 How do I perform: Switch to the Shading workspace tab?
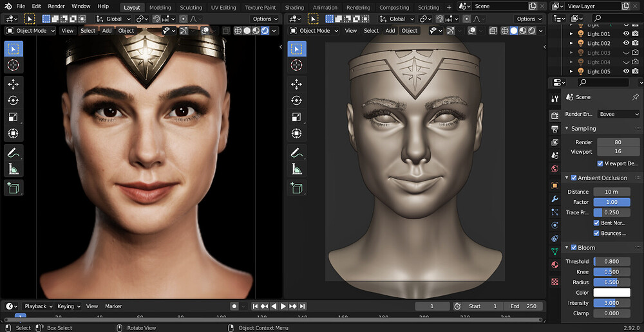coord(294,7)
